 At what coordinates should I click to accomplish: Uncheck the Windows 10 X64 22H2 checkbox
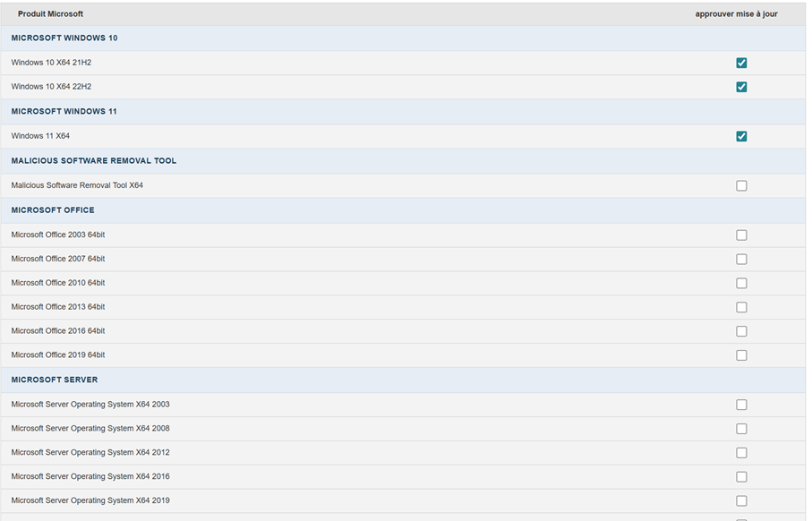click(x=741, y=87)
